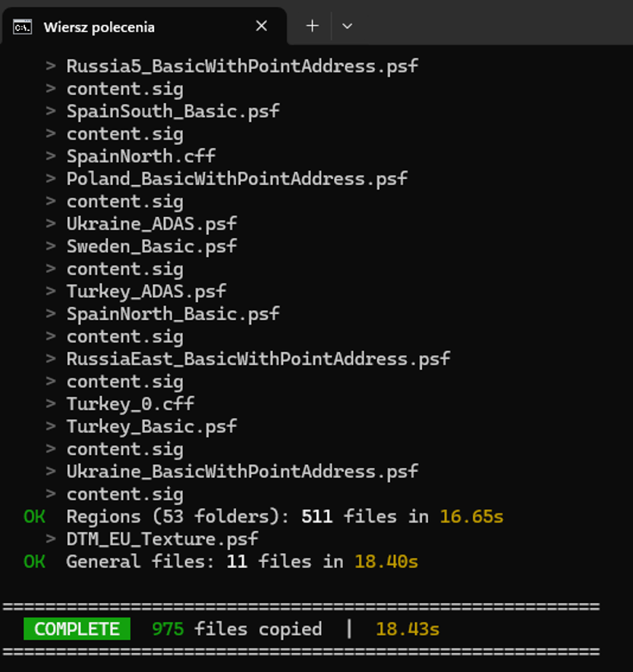Open a new terminal tab with plus
The height and width of the screenshot is (672, 633).
[x=312, y=26]
